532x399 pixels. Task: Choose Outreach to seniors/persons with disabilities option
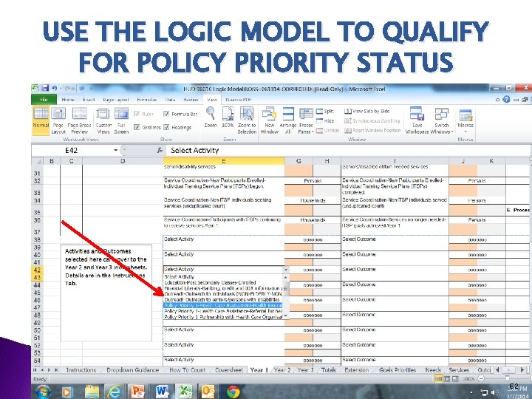point(222,299)
